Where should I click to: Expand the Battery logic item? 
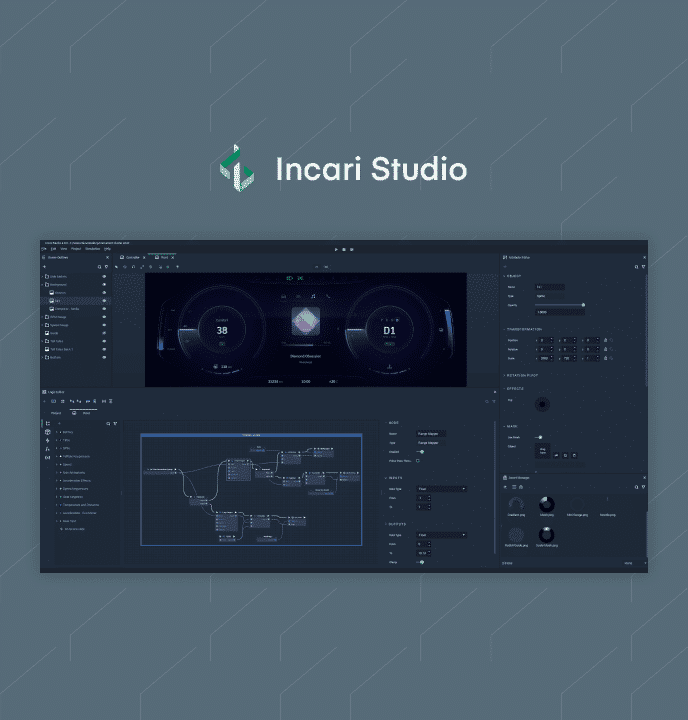(57, 432)
